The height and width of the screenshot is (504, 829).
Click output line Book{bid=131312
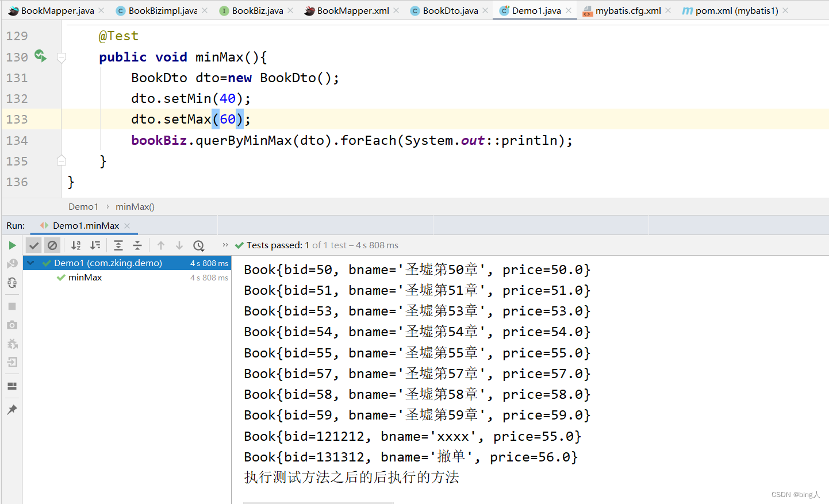click(411, 457)
